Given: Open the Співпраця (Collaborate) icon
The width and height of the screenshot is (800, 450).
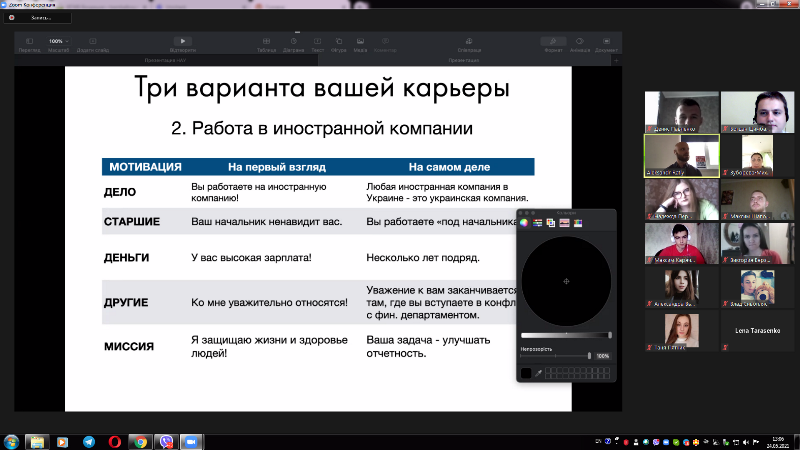Looking at the screenshot, I should 469,41.
